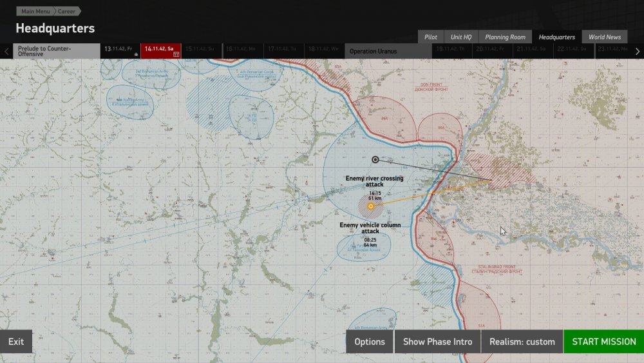Click the small icon on the 13.11.42 date
Screen dimensions: 644x363
(136, 55)
